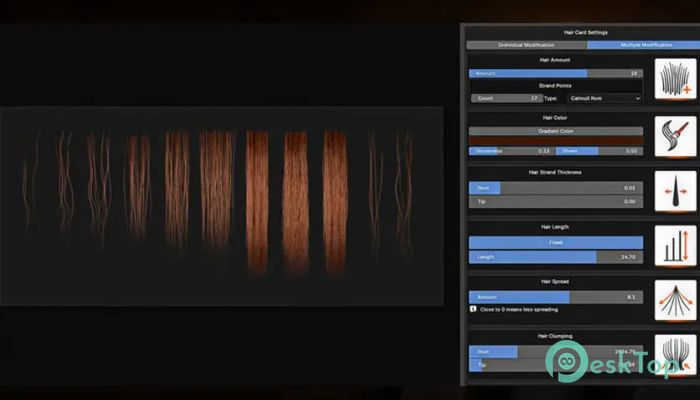Select the fifth hair card from left
The image size is (700, 400).
point(177,190)
